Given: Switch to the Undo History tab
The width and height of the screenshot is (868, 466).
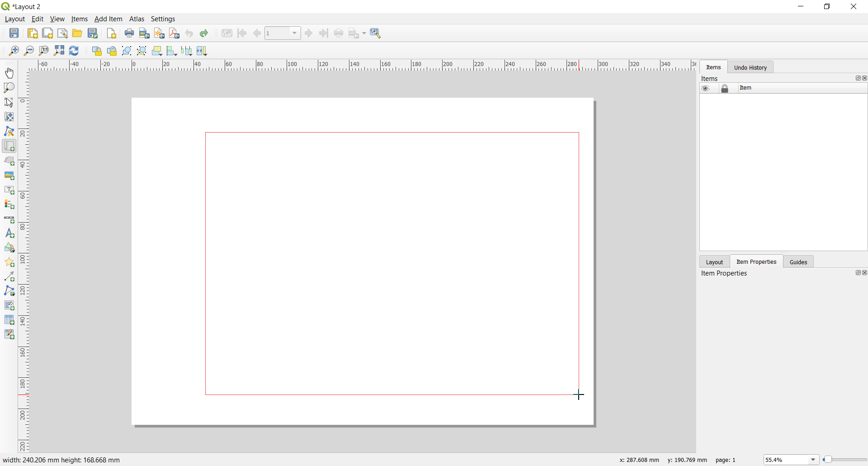Looking at the screenshot, I should 750,67.
